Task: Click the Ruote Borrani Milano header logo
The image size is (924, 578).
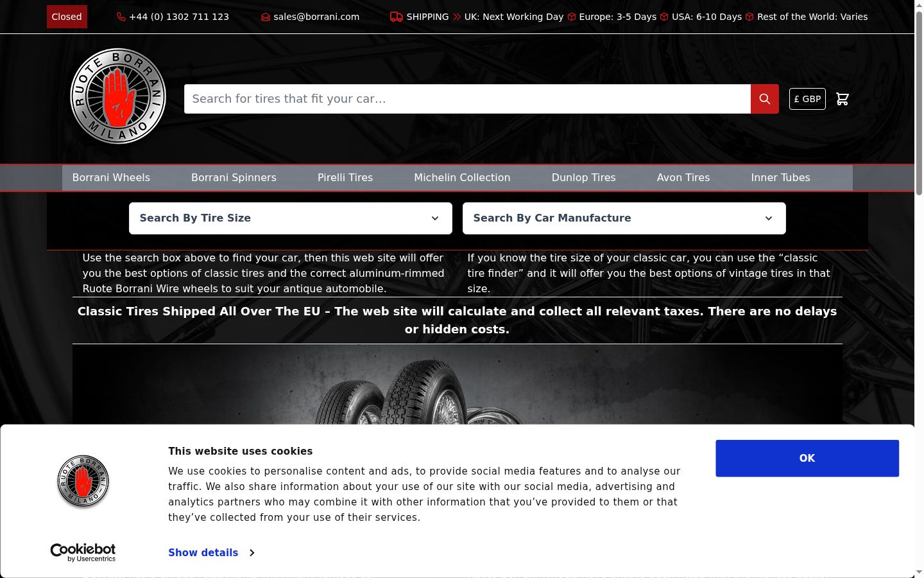Action: click(118, 96)
